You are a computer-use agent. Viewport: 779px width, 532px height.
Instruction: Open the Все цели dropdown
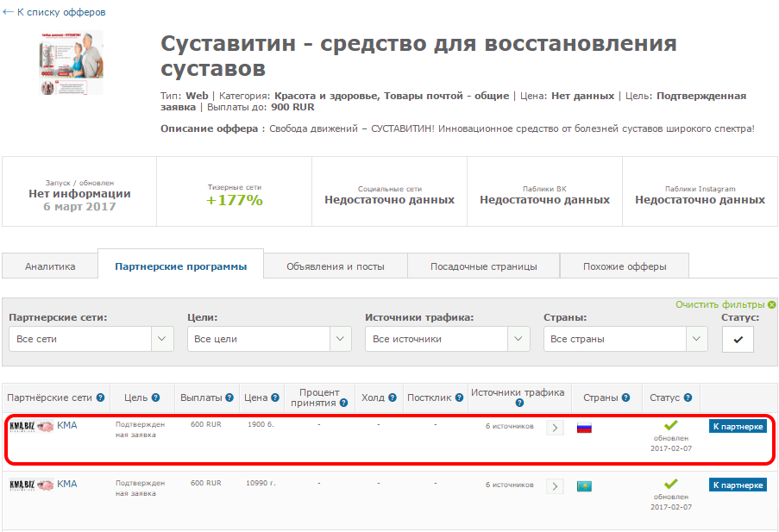(269, 339)
